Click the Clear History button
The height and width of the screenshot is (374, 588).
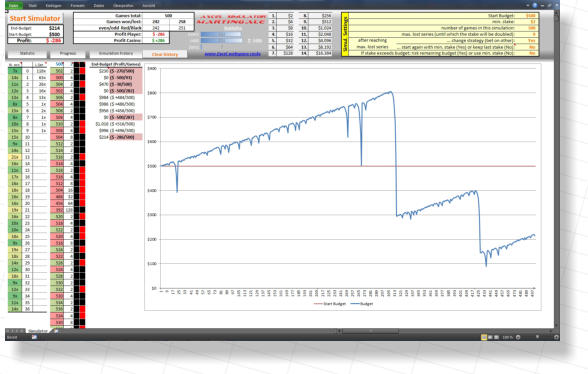tap(165, 54)
